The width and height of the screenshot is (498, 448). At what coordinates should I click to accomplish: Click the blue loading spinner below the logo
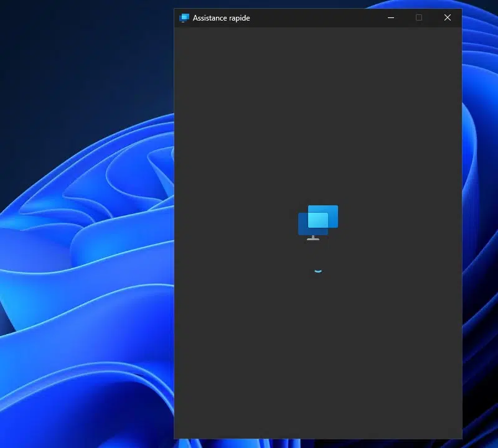[x=318, y=271]
